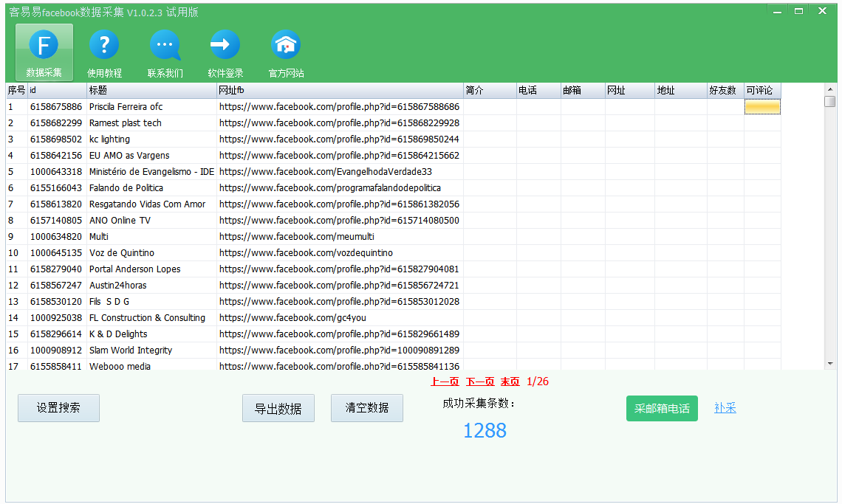
Task: Clear data using 清空数据 button
Action: point(366,408)
